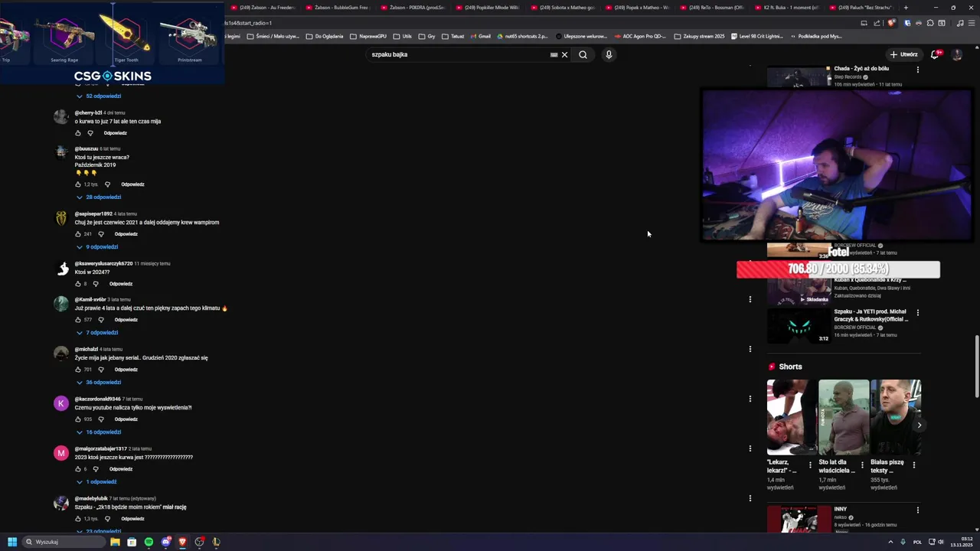The image size is (980, 551).
Task: Expand the 52 odpowiedzi replies
Action: click(99, 96)
